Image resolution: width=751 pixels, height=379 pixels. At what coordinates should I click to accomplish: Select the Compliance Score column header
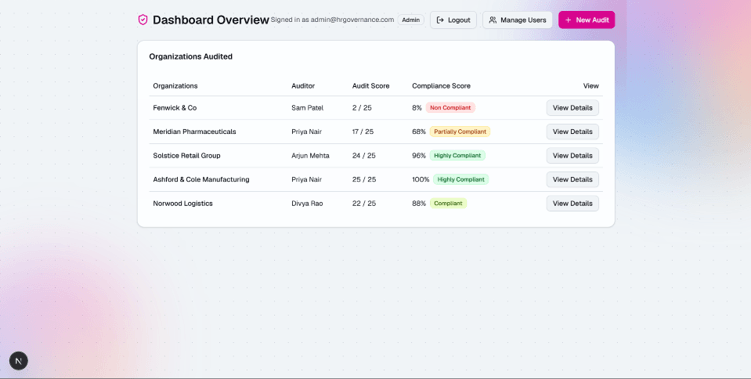click(x=441, y=86)
